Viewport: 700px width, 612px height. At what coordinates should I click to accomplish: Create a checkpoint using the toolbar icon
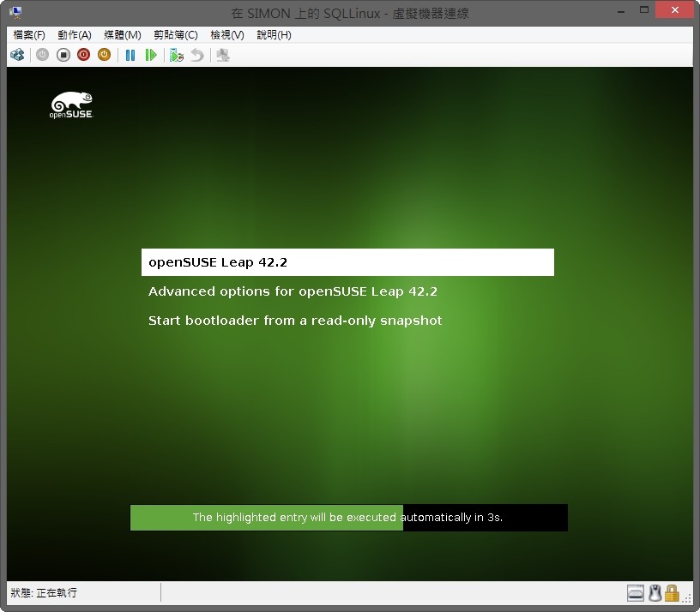(177, 56)
